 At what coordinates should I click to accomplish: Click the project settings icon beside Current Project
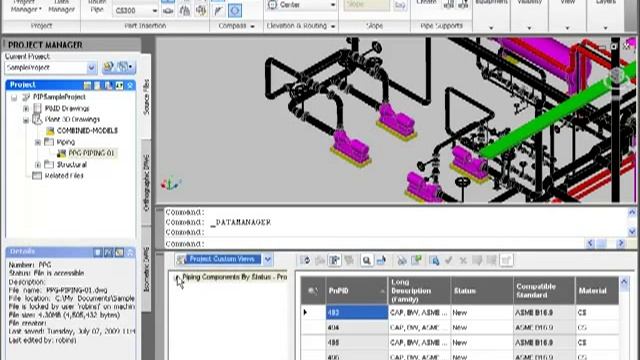(x=109, y=67)
